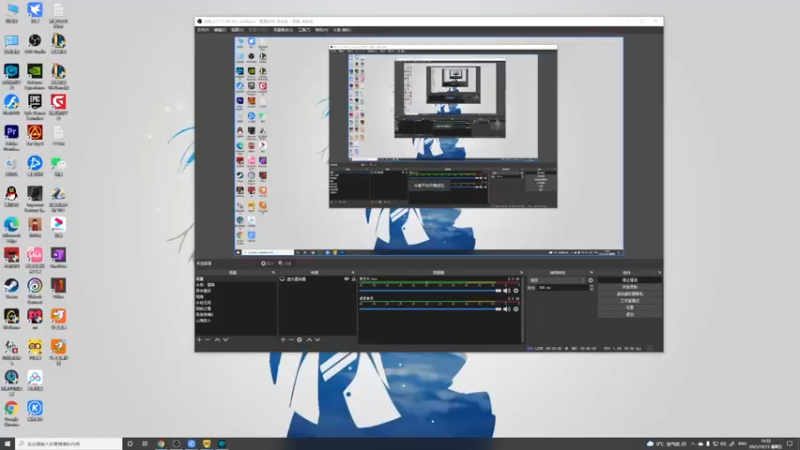Screen dimensions: 800x450
Task: Open NVIDIA GeForce Experience desktop icon
Action: [x=35, y=71]
